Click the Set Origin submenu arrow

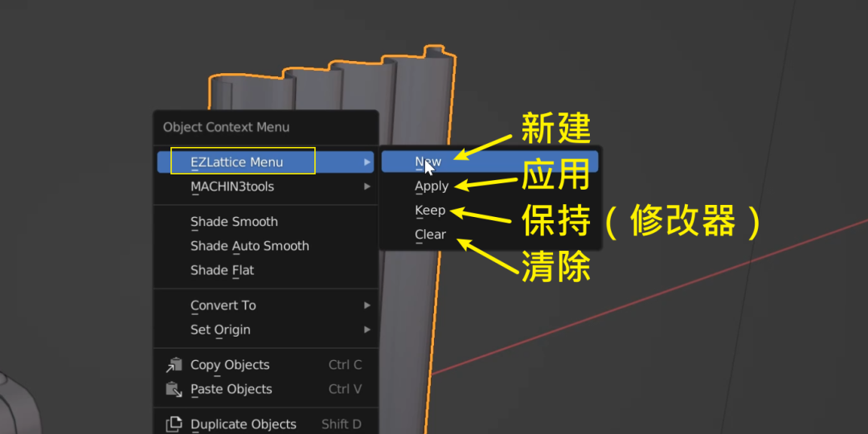(x=366, y=330)
